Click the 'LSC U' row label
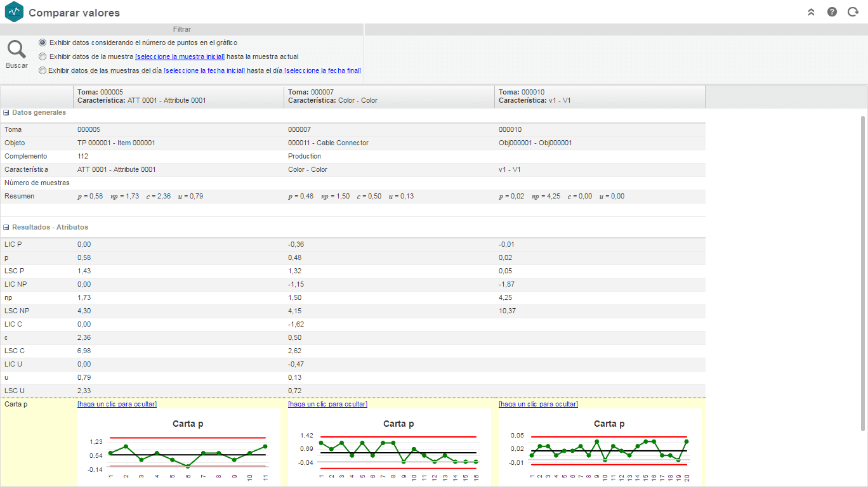The image size is (868, 487). (x=15, y=391)
